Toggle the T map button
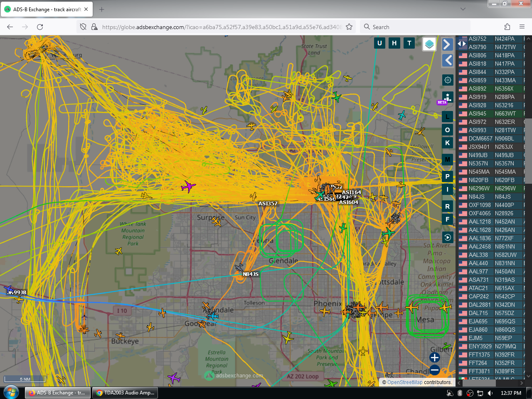532x399 pixels. 409,43
